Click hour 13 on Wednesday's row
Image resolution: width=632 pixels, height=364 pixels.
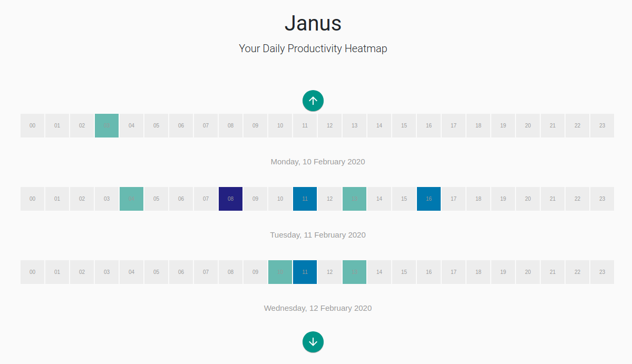click(x=354, y=272)
